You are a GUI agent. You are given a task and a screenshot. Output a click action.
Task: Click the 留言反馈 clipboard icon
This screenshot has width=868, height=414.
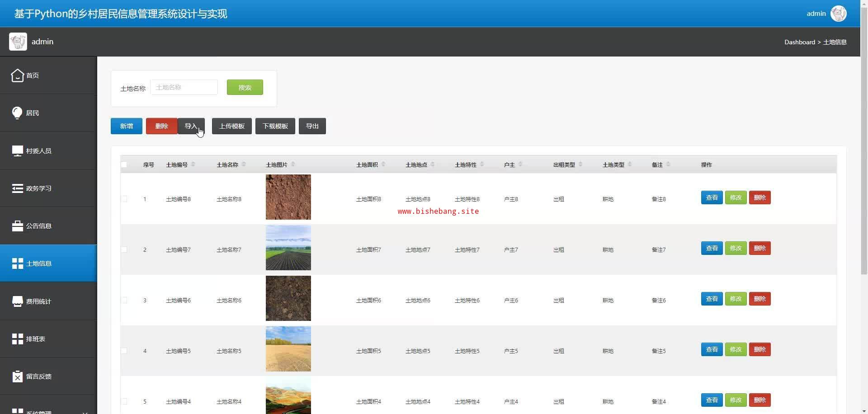17,376
